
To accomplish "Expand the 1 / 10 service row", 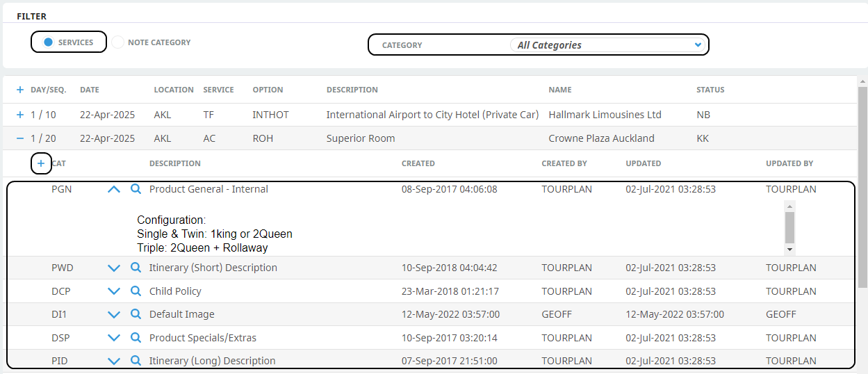I will pos(20,115).
